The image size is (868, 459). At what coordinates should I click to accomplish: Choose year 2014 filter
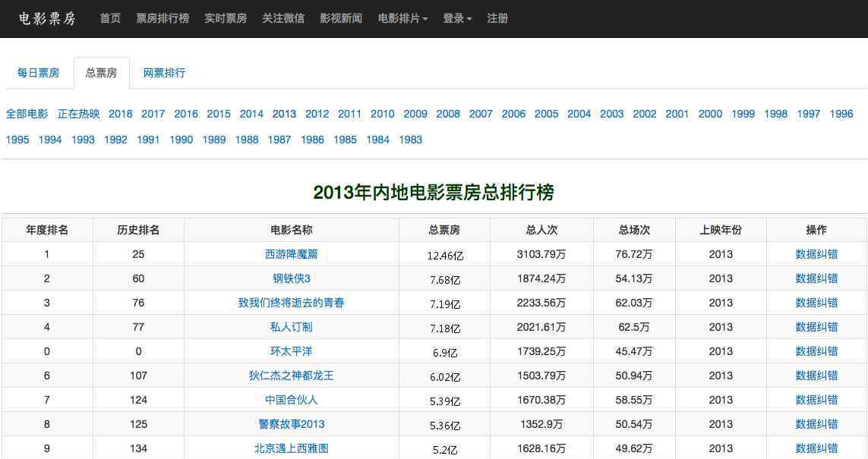pyautogui.click(x=251, y=114)
